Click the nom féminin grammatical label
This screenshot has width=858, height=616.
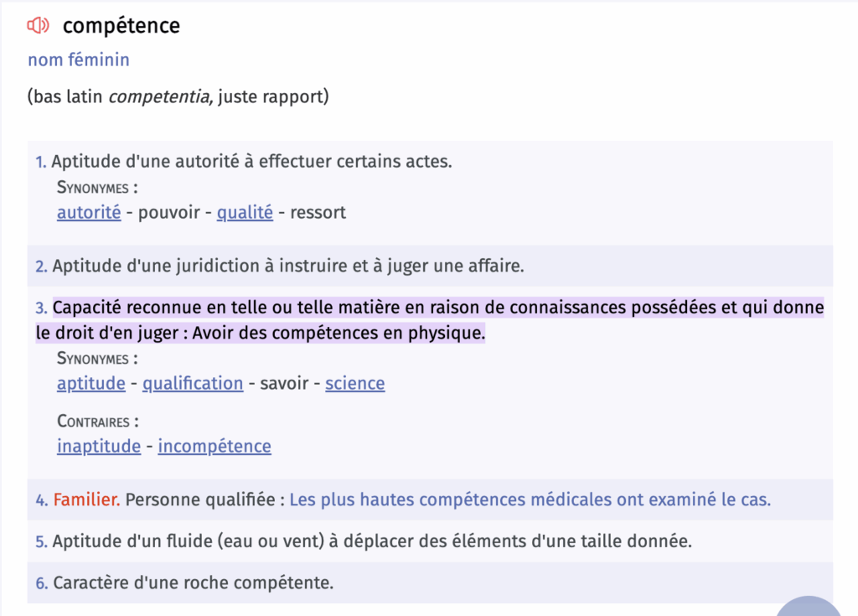[x=79, y=60]
